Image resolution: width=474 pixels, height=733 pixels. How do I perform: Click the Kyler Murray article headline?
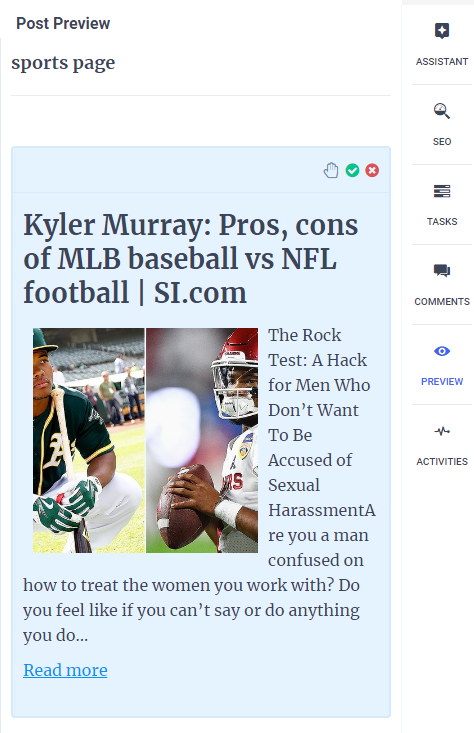click(191, 259)
